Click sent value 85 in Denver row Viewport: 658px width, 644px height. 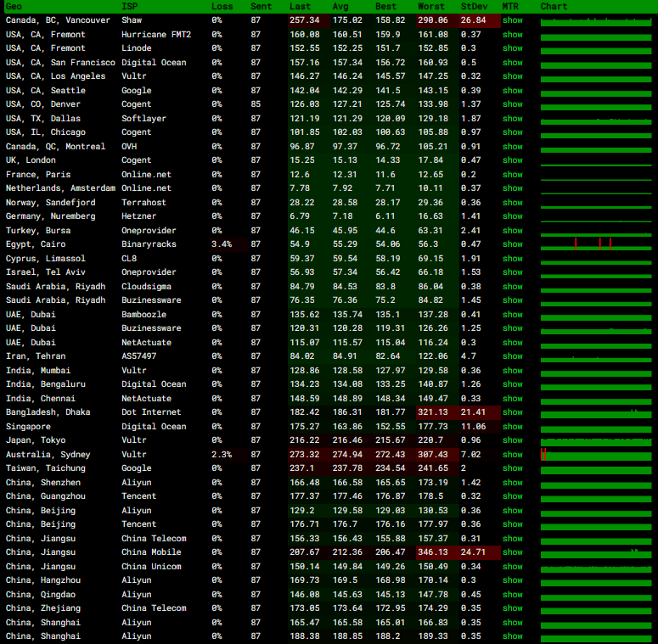tap(256, 104)
